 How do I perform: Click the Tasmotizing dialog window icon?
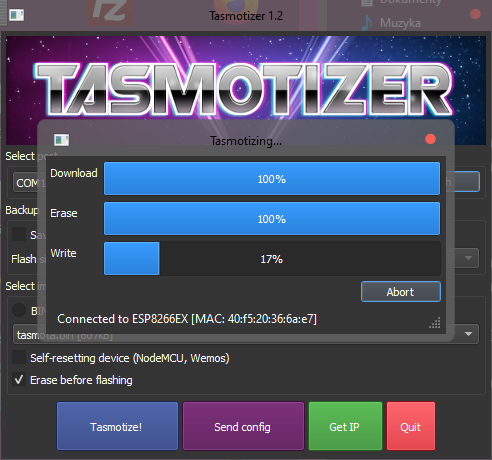click(x=62, y=140)
